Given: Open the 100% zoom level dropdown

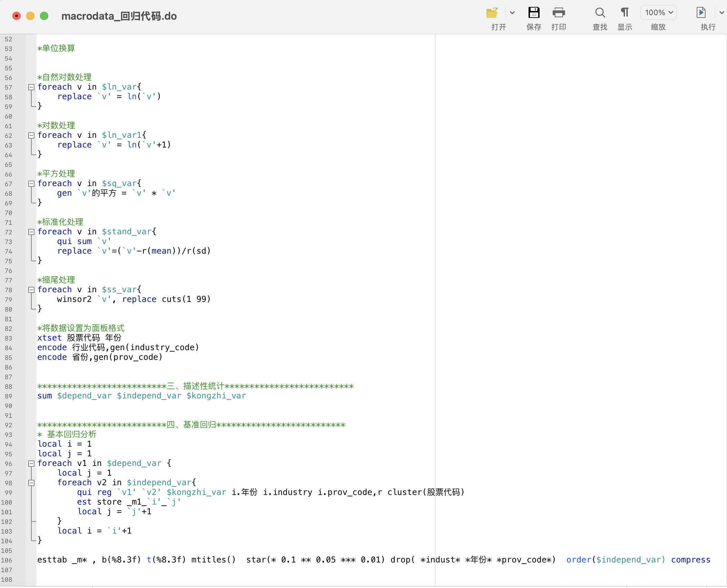Looking at the screenshot, I should 658,13.
